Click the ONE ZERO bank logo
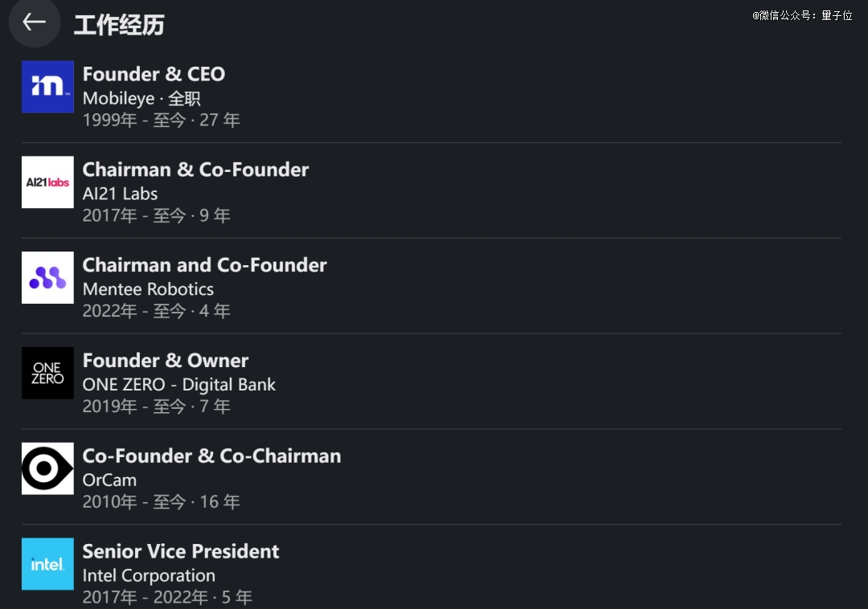This screenshot has width=868, height=609. (x=47, y=374)
